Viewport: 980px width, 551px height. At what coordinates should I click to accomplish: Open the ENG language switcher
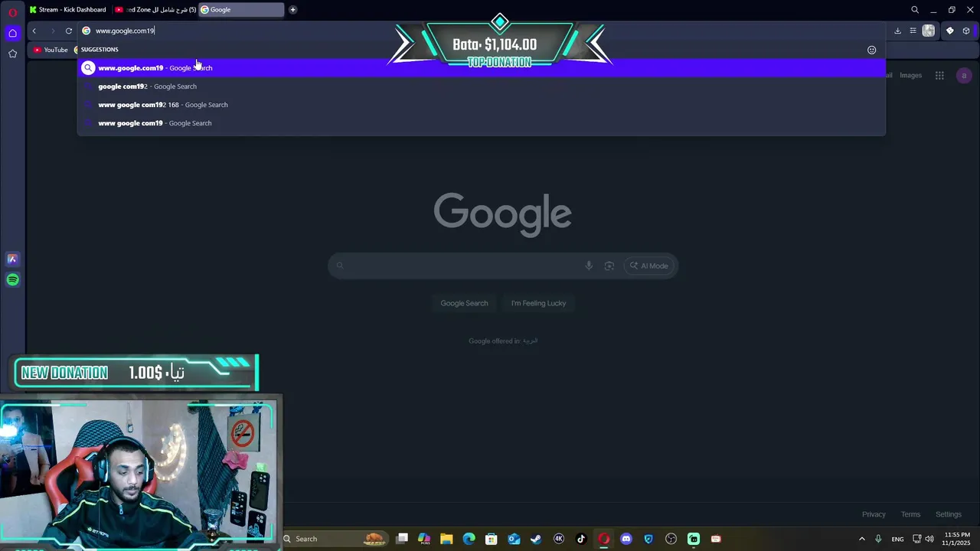pyautogui.click(x=897, y=539)
